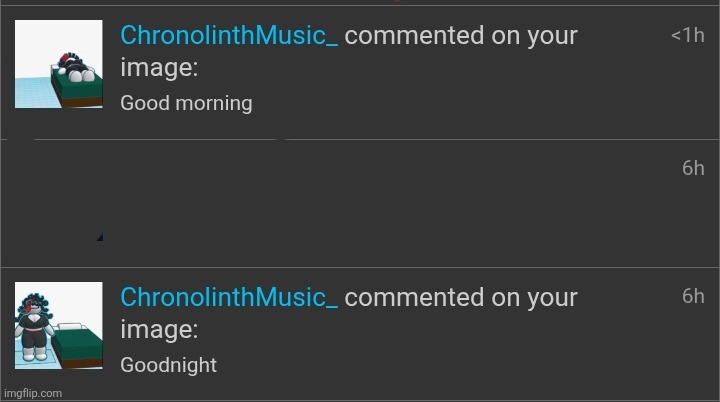Open the bottom notification's thumbnail image

[59, 326]
